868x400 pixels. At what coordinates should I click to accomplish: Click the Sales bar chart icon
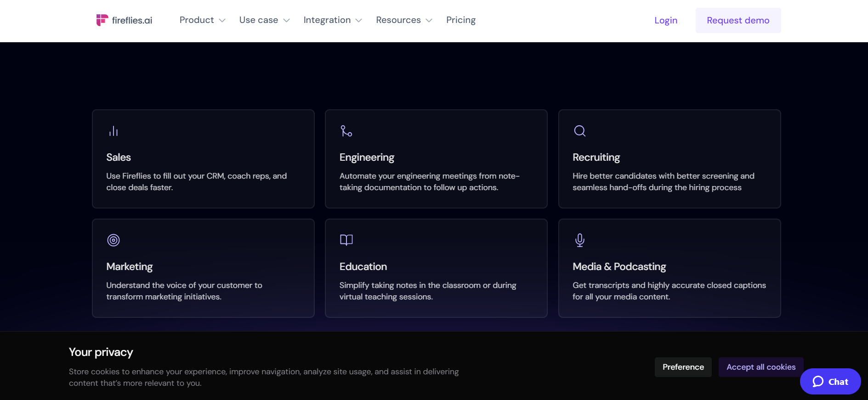click(113, 131)
